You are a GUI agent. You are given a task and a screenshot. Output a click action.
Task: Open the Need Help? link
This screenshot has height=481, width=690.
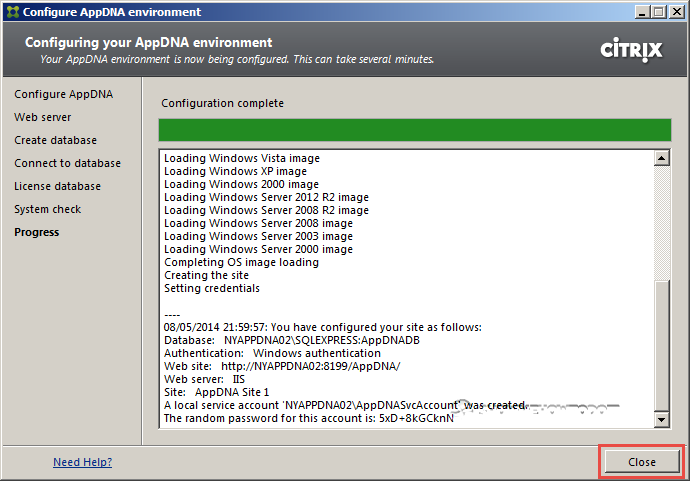[x=83, y=462]
